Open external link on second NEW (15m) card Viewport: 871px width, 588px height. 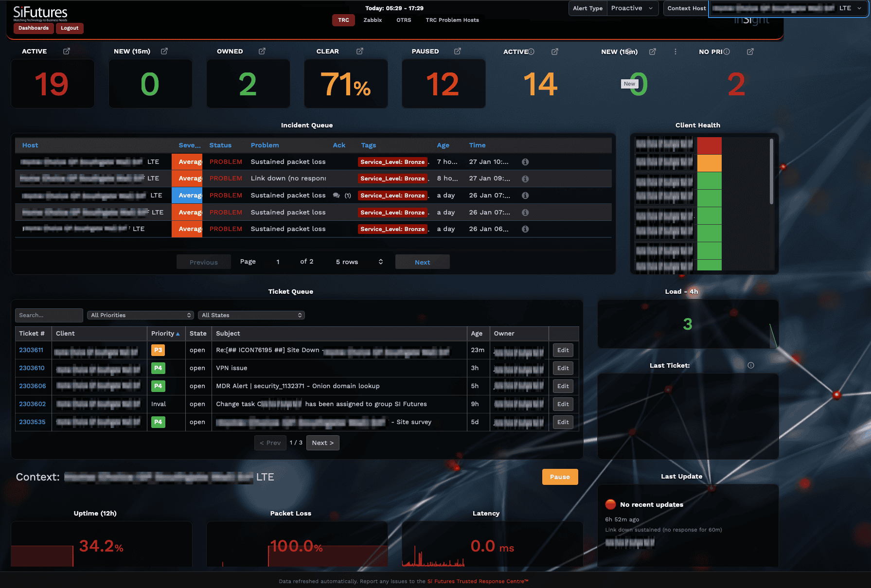pyautogui.click(x=653, y=52)
